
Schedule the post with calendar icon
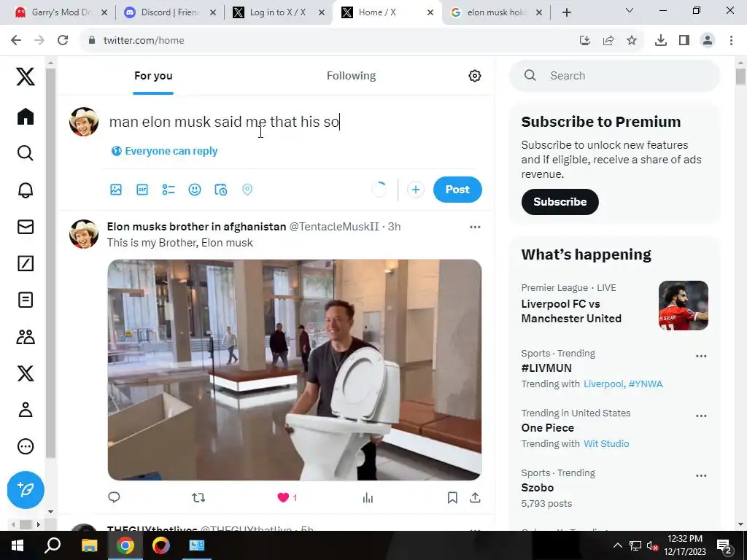[220, 190]
